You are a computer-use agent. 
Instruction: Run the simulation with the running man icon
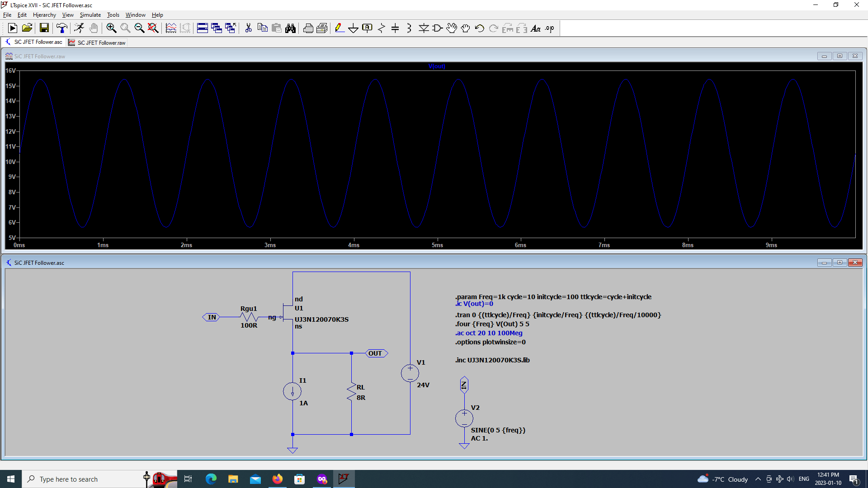click(x=79, y=28)
